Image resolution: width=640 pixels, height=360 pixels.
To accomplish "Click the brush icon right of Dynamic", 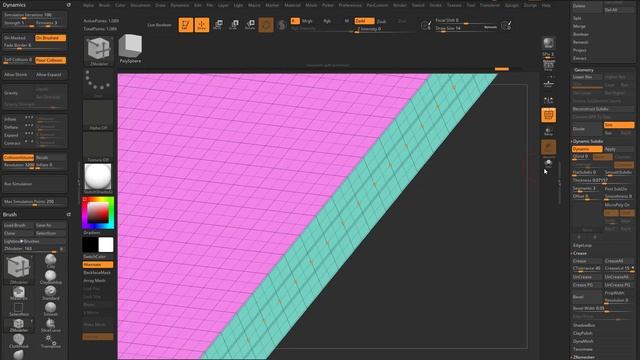I will [x=506, y=25].
